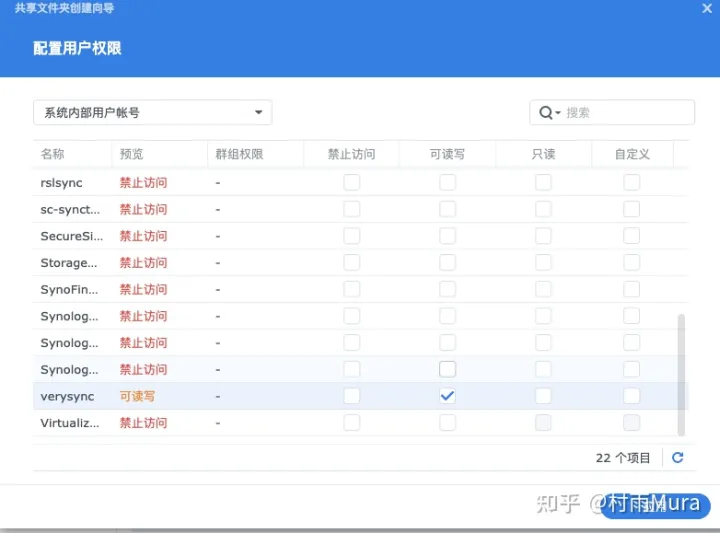Screen dimensions: 720x533
Task: Click the 22 个项目 item count
Action: [623, 458]
